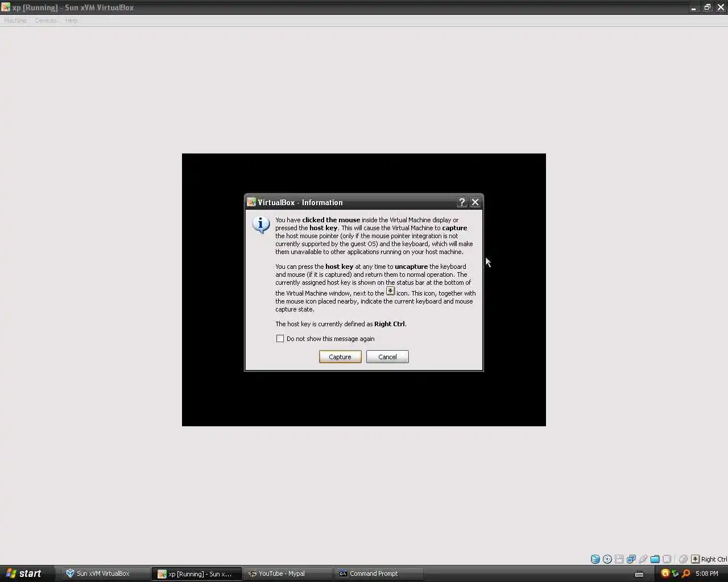Click the virtualization status icon
The width and height of the screenshot is (728, 582).
[x=667, y=559]
